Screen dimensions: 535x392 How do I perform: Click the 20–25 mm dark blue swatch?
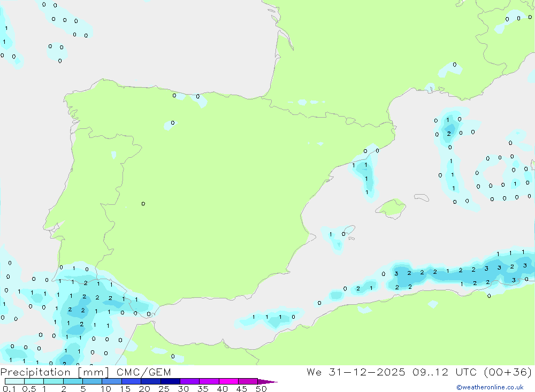[151, 381]
